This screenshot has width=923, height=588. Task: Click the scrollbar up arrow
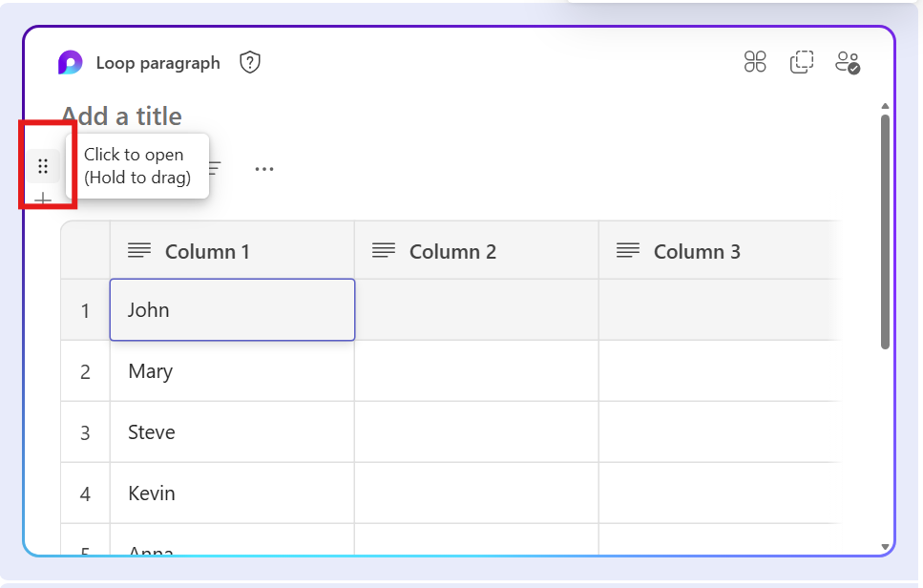point(885,106)
